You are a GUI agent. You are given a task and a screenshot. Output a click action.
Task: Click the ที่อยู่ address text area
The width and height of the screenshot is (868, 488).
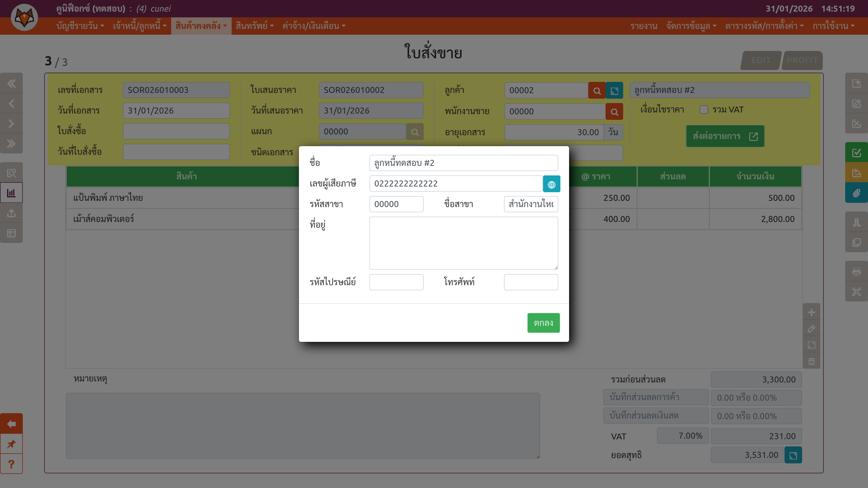coord(463,243)
